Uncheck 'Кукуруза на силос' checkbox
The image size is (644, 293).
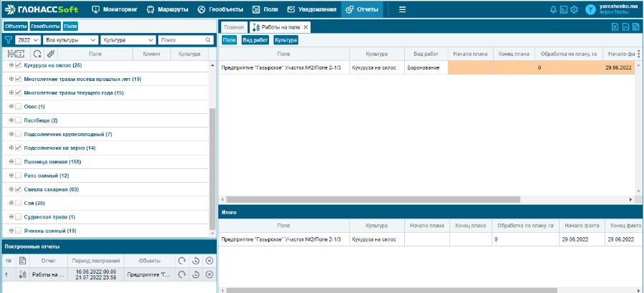[19, 65]
